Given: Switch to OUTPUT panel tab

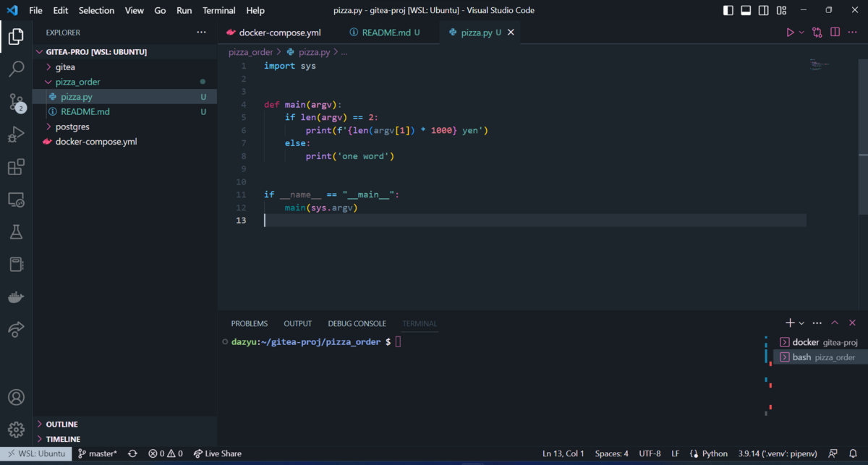Looking at the screenshot, I should click(x=298, y=323).
